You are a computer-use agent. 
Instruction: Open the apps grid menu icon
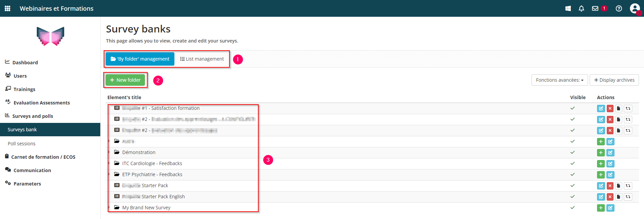pos(7,8)
